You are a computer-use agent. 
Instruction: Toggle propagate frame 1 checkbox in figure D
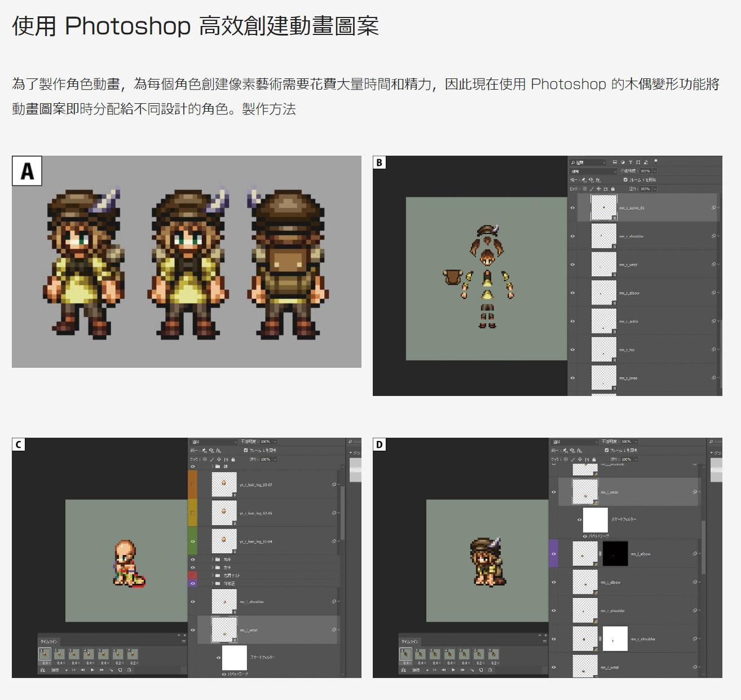coord(607,450)
